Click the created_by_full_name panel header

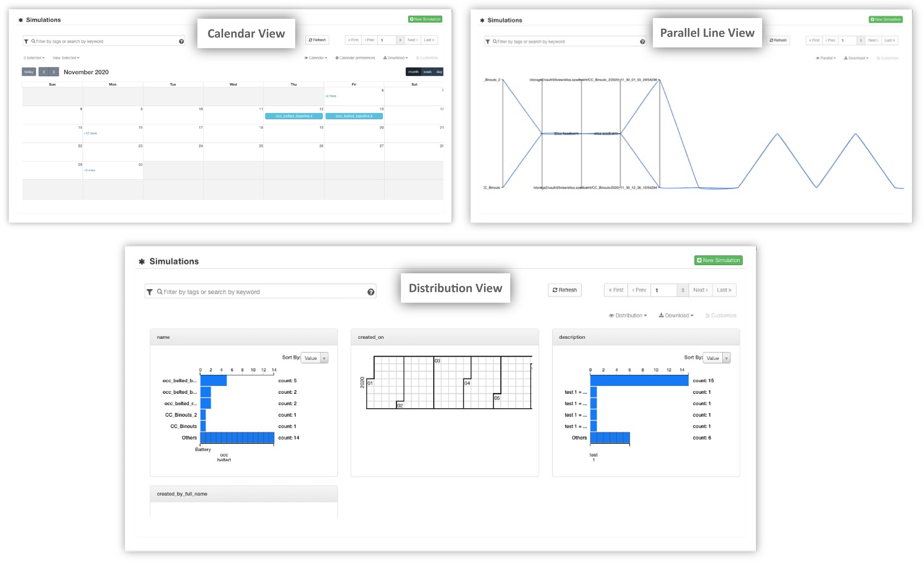pos(244,494)
